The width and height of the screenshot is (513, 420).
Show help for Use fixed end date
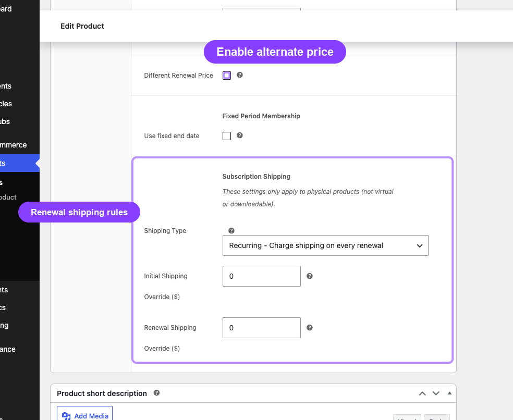240,135
